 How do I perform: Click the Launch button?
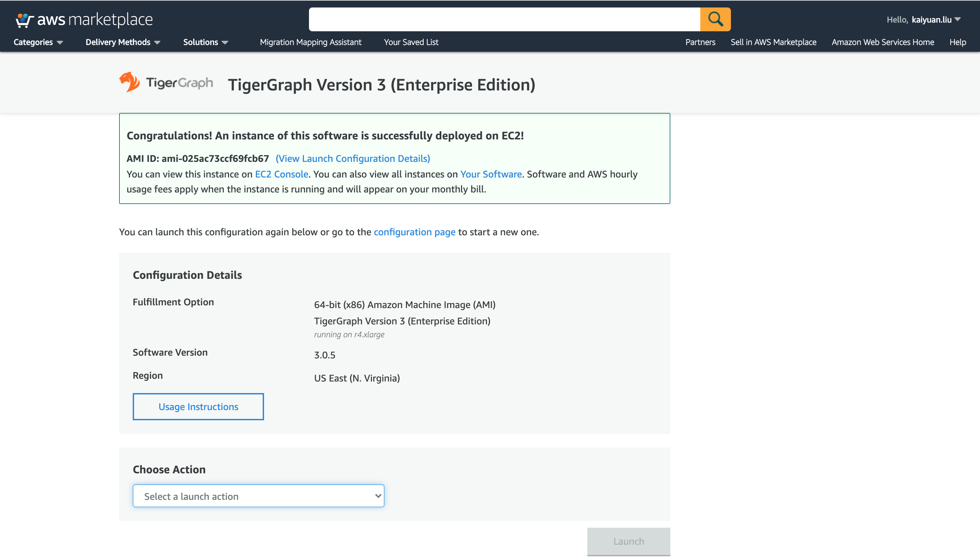pyautogui.click(x=628, y=541)
